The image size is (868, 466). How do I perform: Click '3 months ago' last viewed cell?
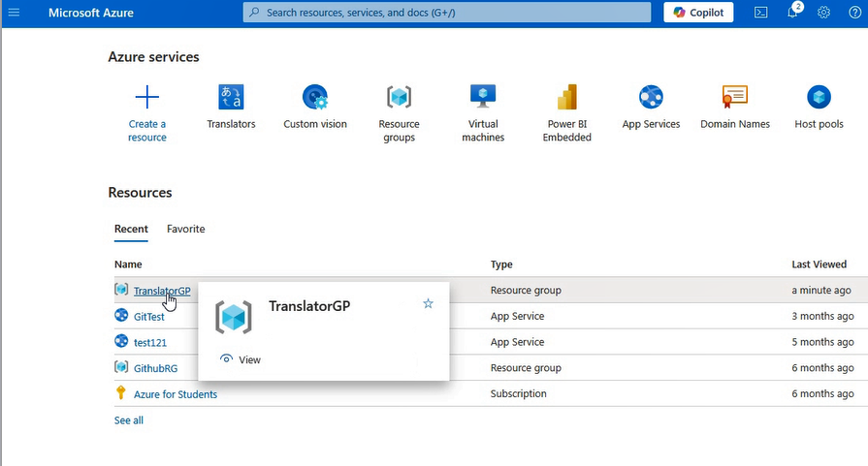pos(822,316)
